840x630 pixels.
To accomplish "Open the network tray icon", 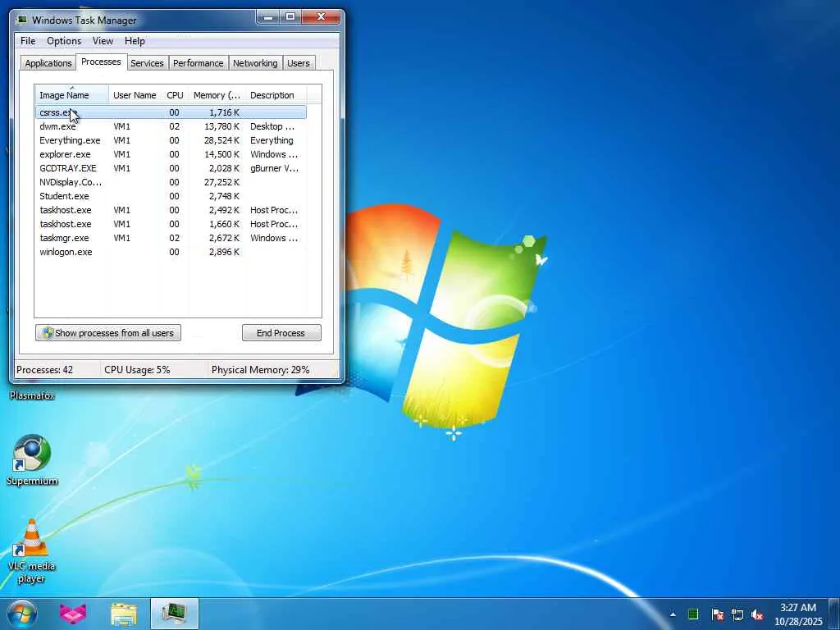I will point(737,614).
